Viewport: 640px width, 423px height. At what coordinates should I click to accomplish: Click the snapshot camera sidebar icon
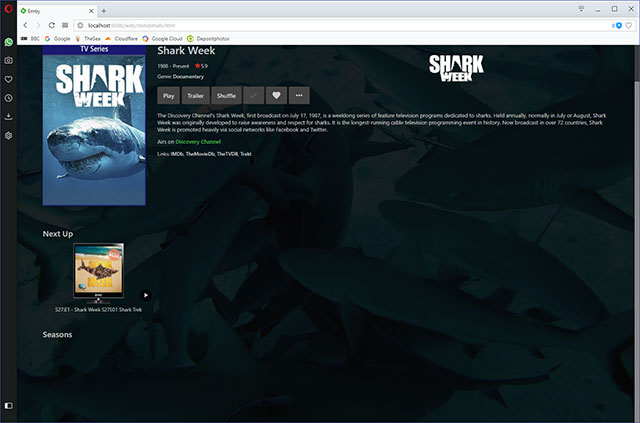9,60
